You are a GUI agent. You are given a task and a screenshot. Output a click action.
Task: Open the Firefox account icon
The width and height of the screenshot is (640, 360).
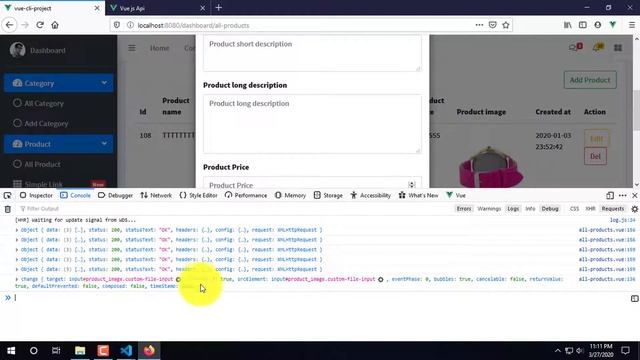click(598, 25)
